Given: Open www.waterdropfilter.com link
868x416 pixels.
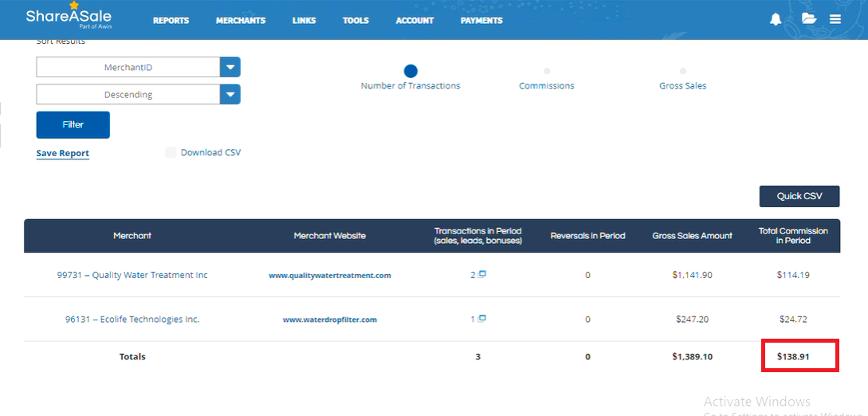Looking at the screenshot, I should coord(330,320).
